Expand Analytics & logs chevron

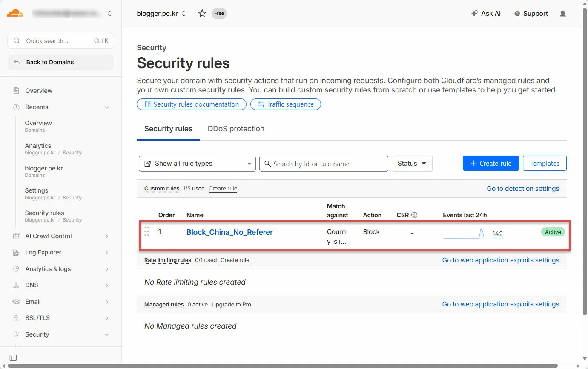pyautogui.click(x=107, y=269)
